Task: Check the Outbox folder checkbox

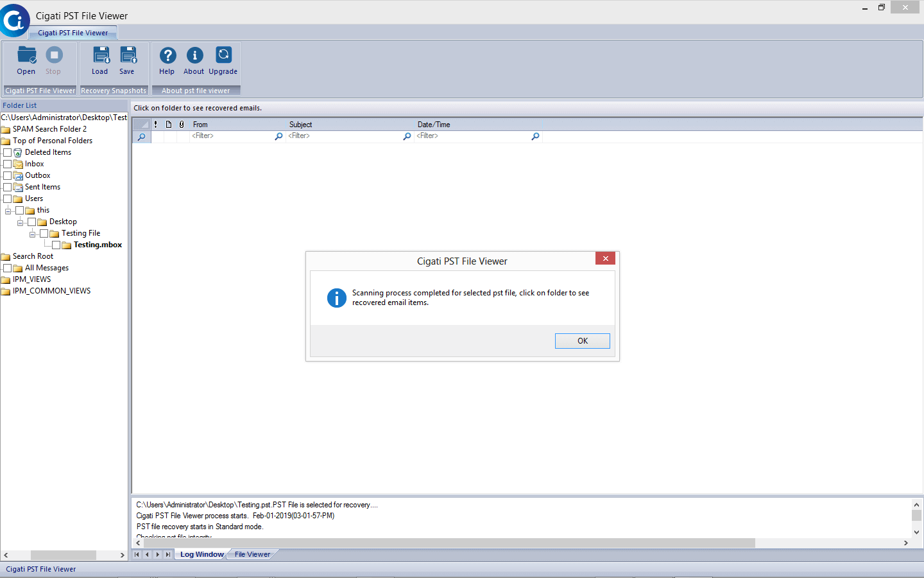Action: (x=8, y=175)
